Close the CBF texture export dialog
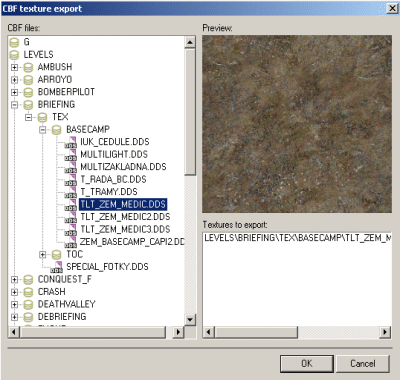Image resolution: width=400 pixels, height=380 pixels. [393, 9]
